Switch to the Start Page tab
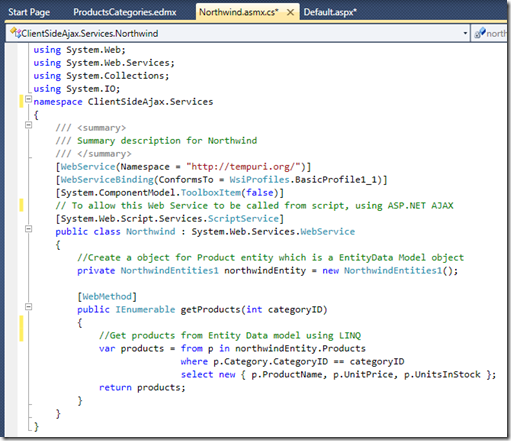 click(29, 12)
